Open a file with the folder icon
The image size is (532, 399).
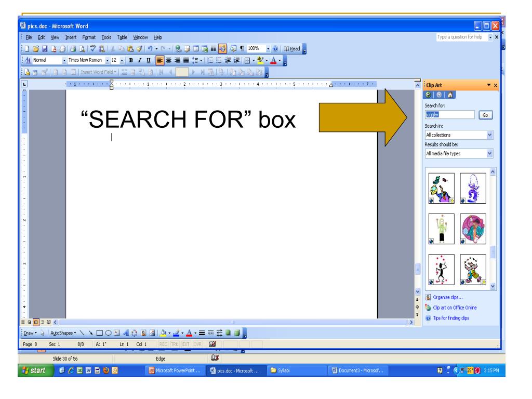pos(36,49)
